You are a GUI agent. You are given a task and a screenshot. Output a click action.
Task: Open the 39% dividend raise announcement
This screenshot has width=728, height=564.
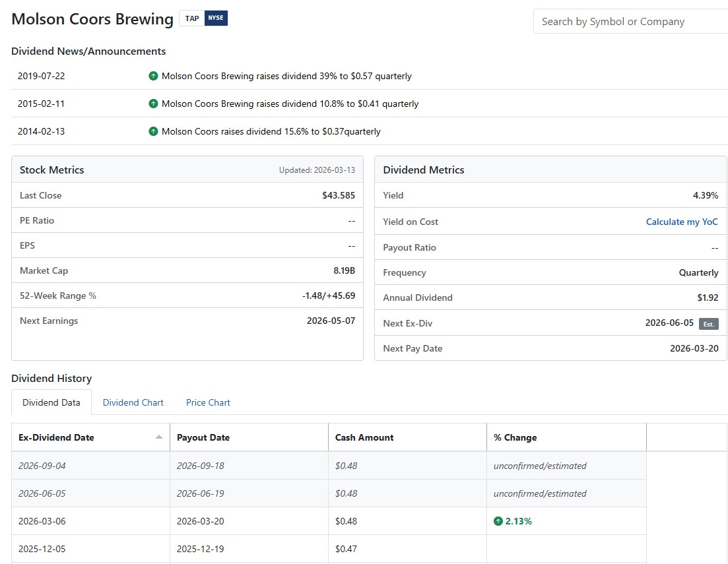[x=286, y=76]
